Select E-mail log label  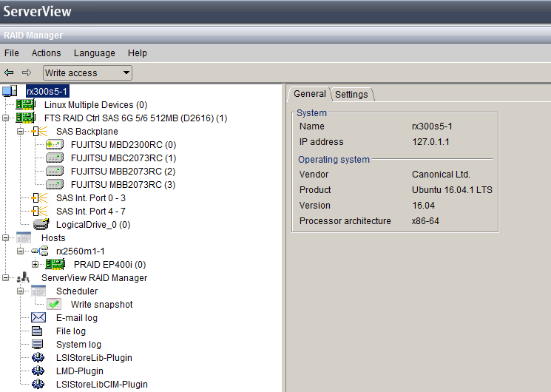77,318
